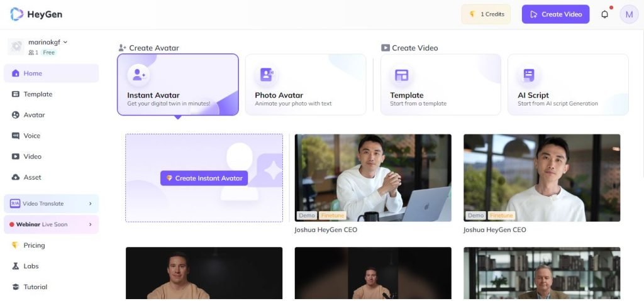Open Joshua video with laptop thumbnail
This screenshot has height=301, width=644.
point(373,178)
